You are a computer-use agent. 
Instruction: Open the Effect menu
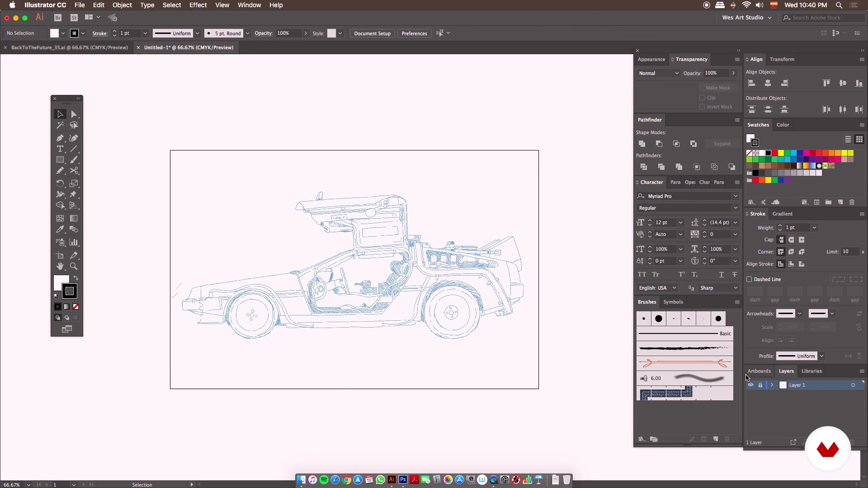[x=198, y=5]
